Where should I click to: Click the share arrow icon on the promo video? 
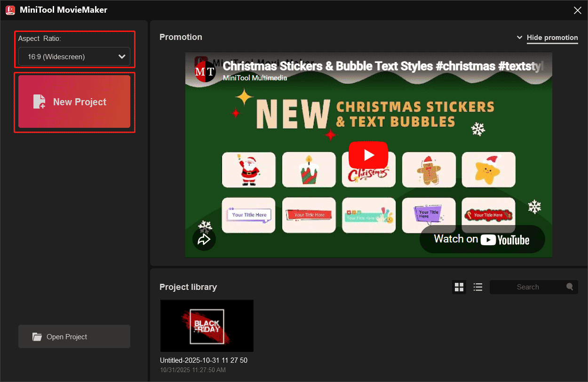(x=204, y=239)
